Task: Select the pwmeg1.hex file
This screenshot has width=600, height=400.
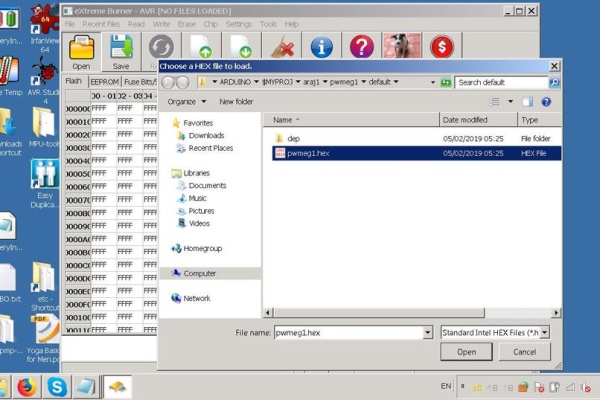Action: click(x=416, y=153)
